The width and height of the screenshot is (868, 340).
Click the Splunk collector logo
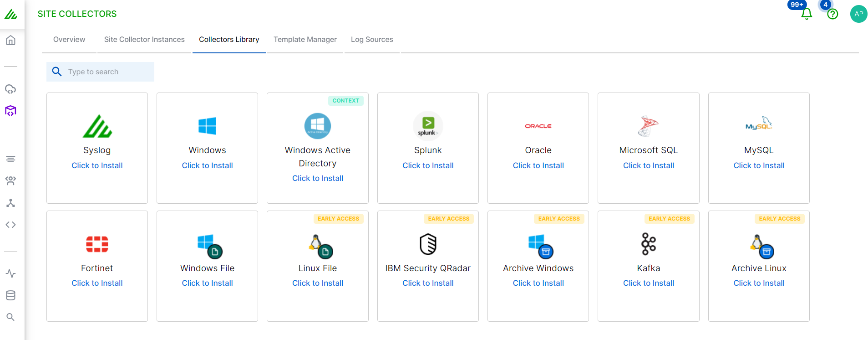pyautogui.click(x=428, y=126)
